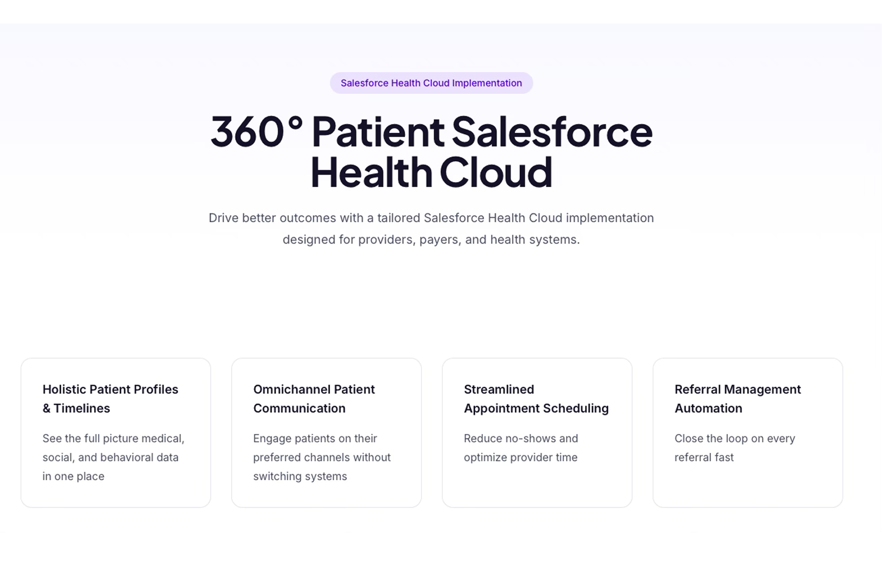The image size is (882, 588).
Task: Click the See the full picture medical description
Action: pos(113,457)
